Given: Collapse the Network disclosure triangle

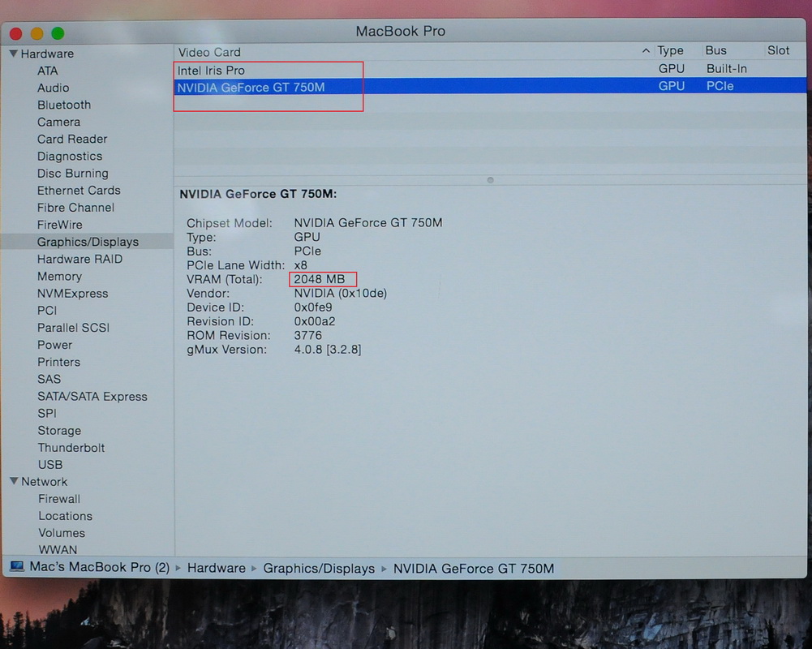Looking at the screenshot, I should (14, 481).
